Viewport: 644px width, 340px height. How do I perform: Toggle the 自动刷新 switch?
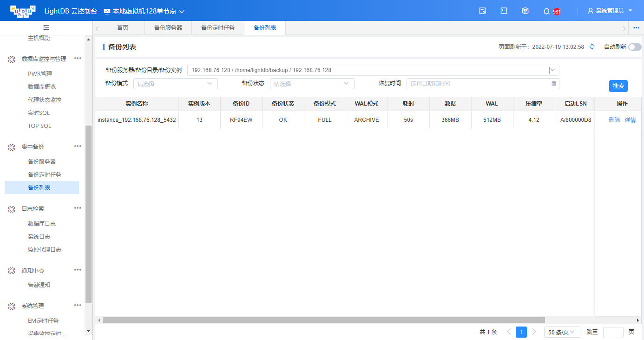[635, 47]
